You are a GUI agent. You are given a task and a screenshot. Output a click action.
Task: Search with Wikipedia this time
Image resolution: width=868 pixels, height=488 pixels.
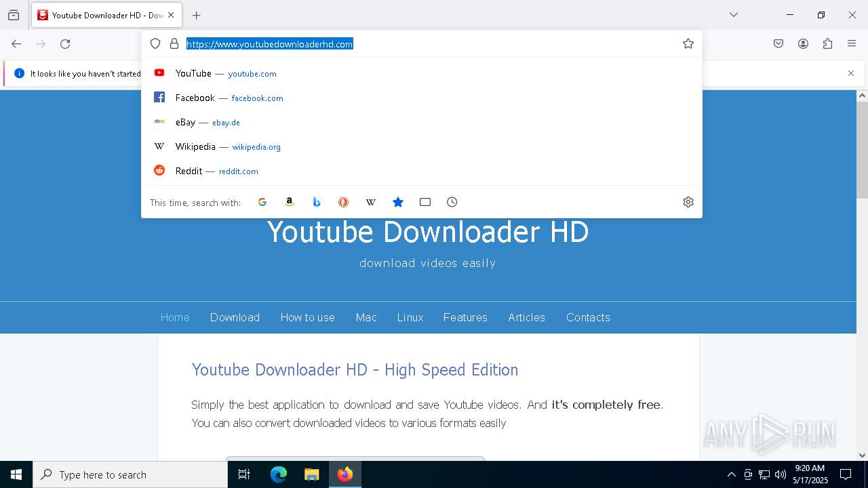coord(371,202)
